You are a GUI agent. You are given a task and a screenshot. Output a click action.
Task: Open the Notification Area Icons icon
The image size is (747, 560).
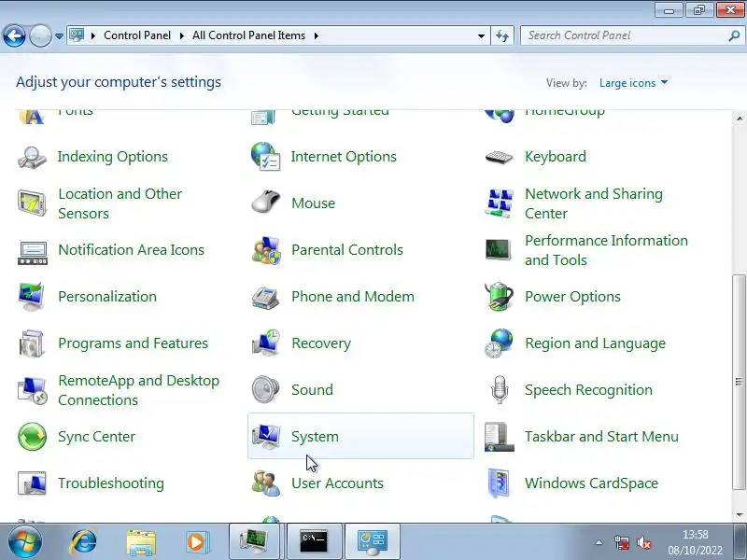coord(32,252)
